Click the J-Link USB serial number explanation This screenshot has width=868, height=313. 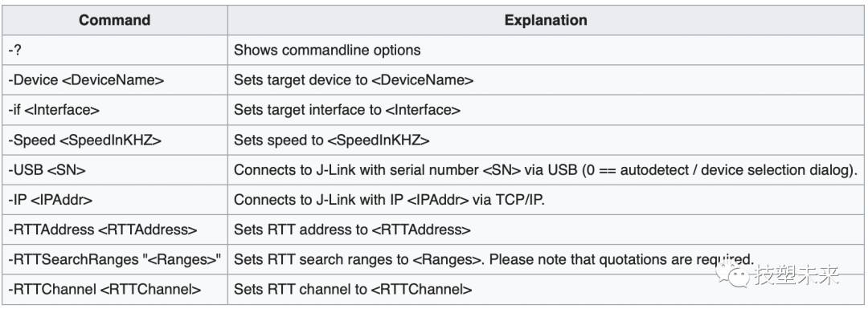(546, 170)
